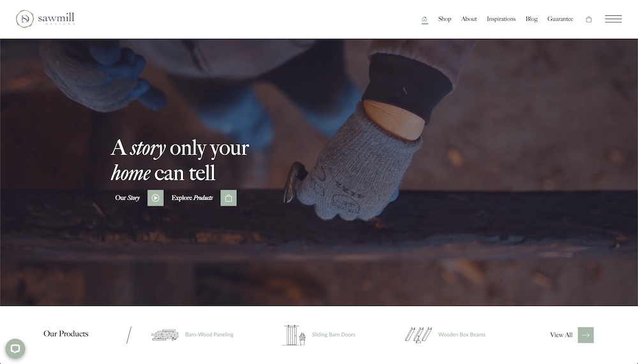Image resolution: width=638 pixels, height=364 pixels.
Task: Play the Our Story video button
Action: 156,198
